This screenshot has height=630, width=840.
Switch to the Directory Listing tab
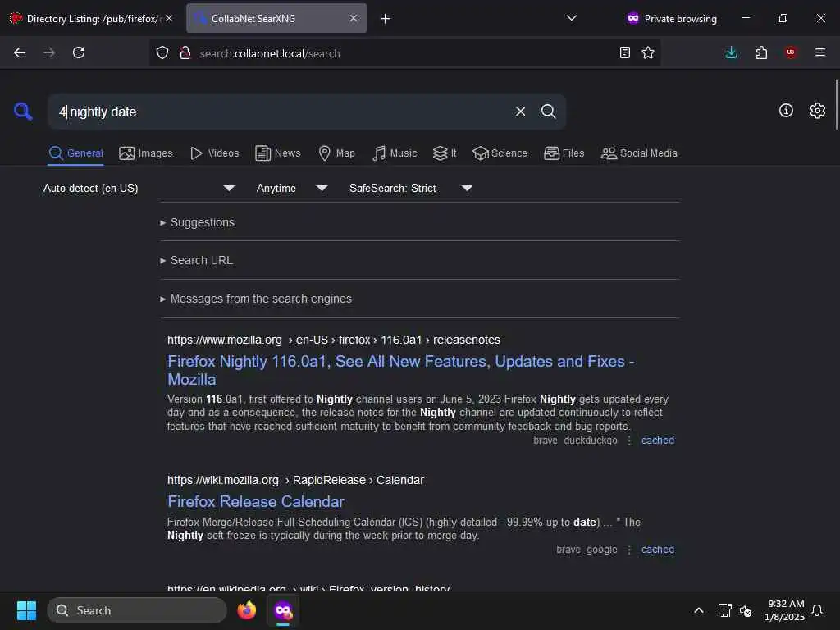(x=91, y=18)
